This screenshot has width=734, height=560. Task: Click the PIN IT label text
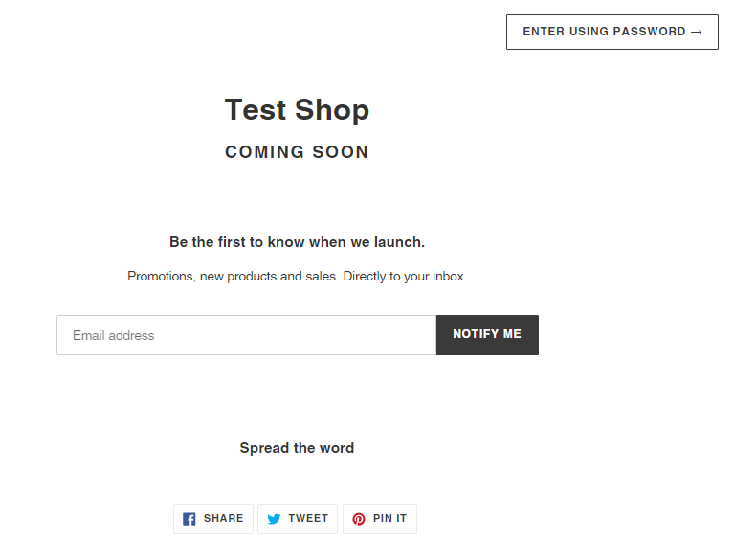[389, 518]
